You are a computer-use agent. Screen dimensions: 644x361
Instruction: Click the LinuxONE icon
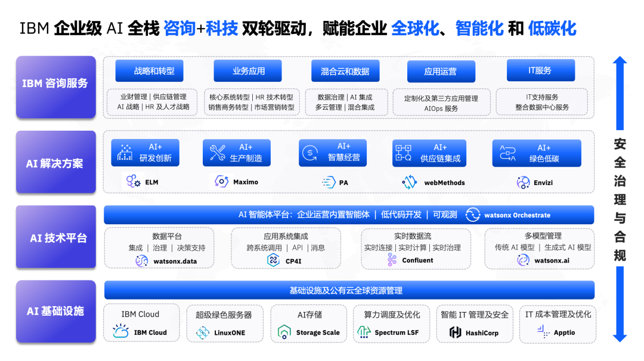tap(203, 332)
